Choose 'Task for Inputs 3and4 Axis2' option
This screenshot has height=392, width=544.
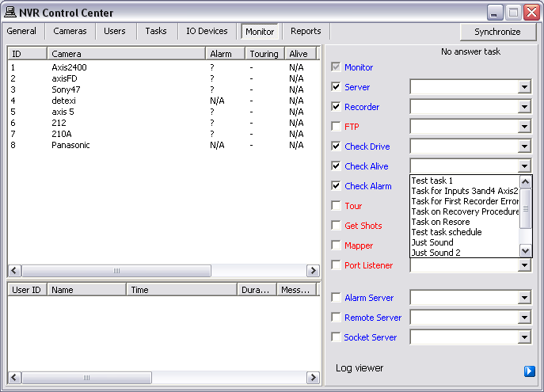465,191
